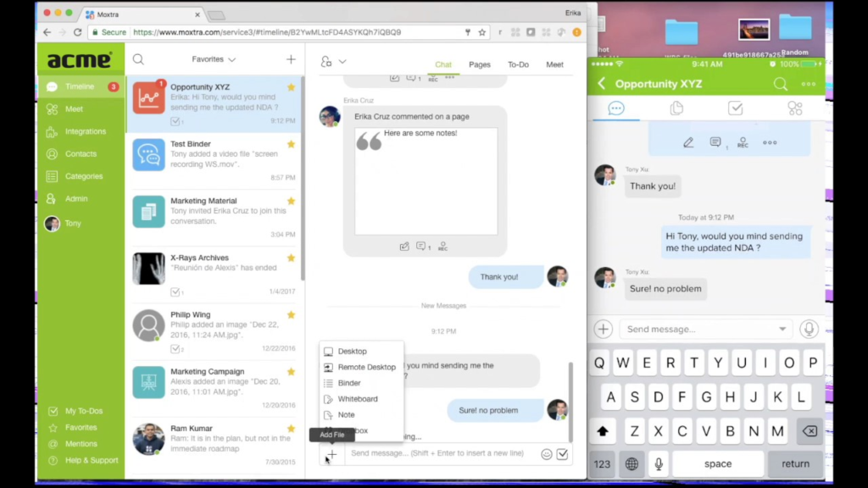868x488 pixels.
Task: Open Help & Support in sidebar
Action: point(92,460)
